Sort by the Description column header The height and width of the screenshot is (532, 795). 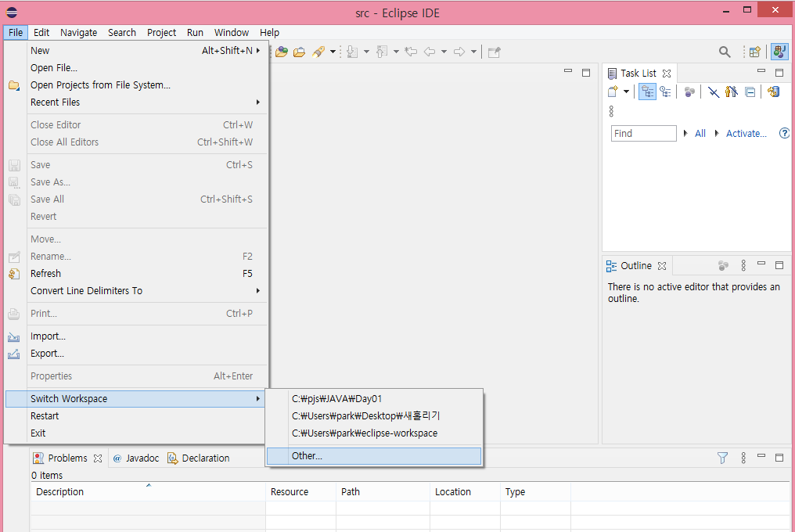[148, 491]
